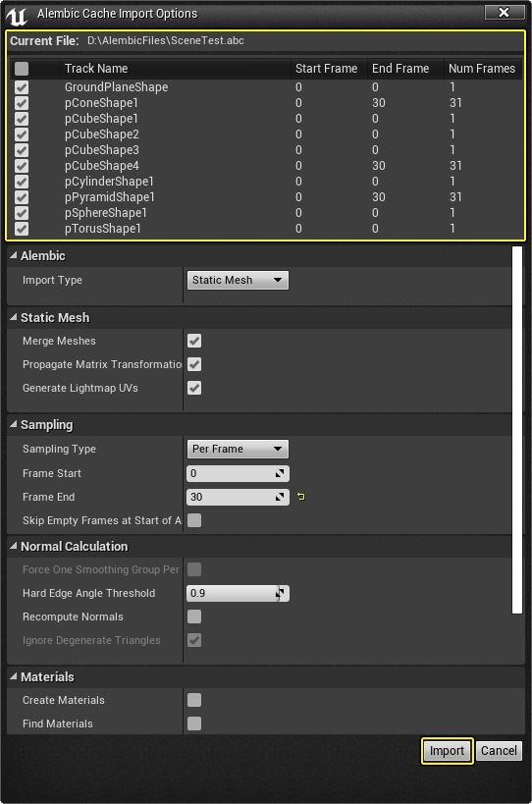Uncheck the GroundPlaneShape track checkbox
This screenshot has height=804, width=532.
[x=22, y=87]
